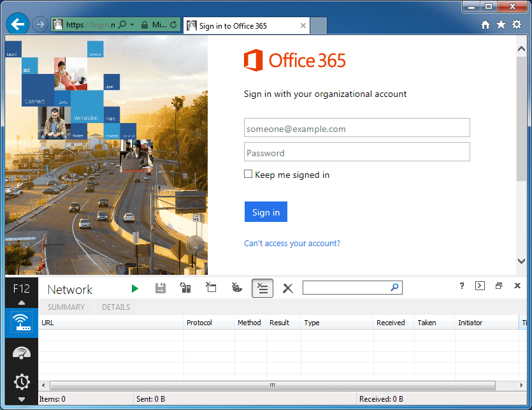Toggle the details view in the Network toolbar
The image size is (532, 410).
click(x=262, y=288)
